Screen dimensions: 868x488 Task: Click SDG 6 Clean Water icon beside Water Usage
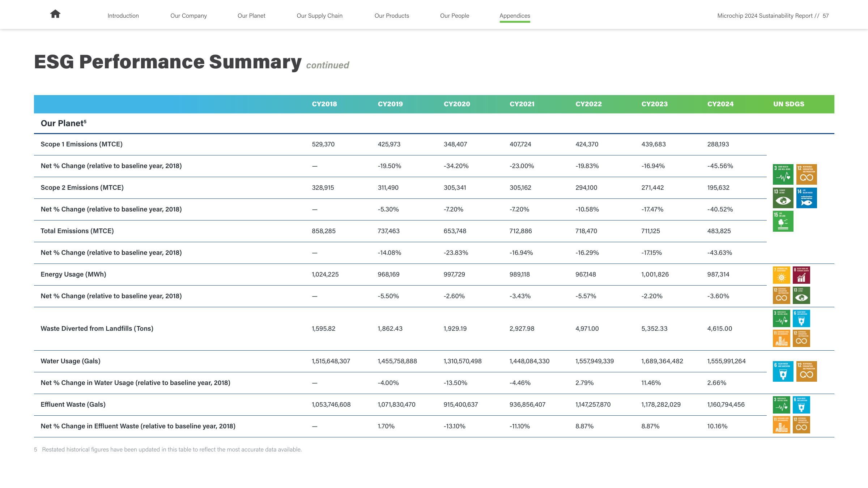[x=783, y=371]
